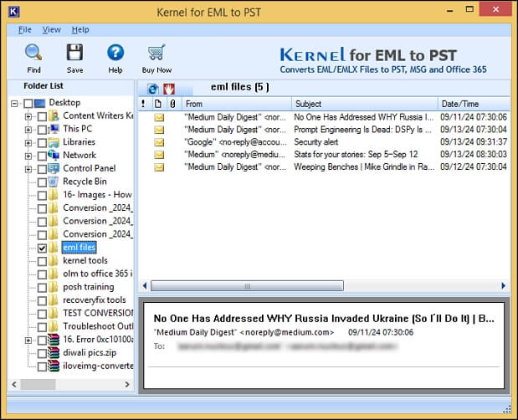Click the Control Panel icon

(54, 168)
